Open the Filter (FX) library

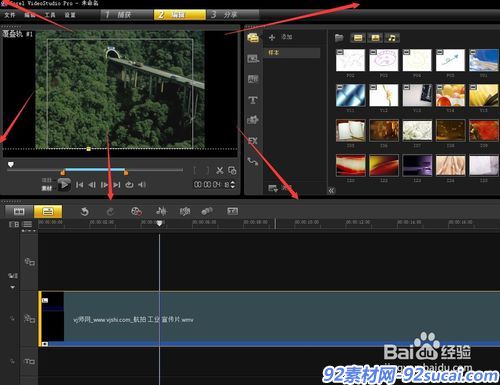[253, 141]
